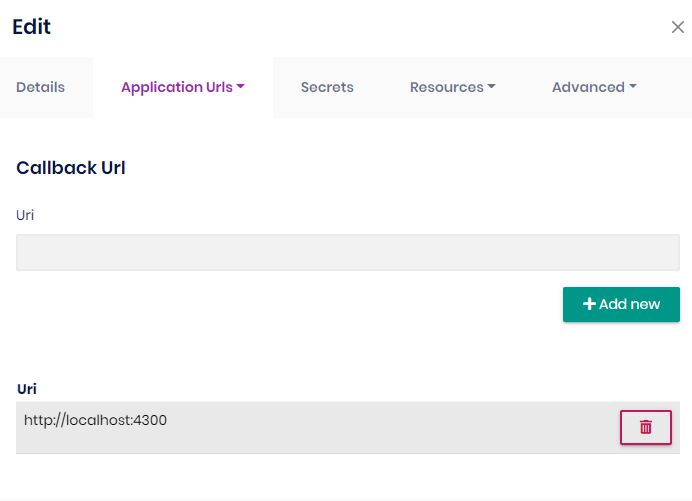Focus the empty Uri input field
692x501 pixels.
tap(347, 252)
